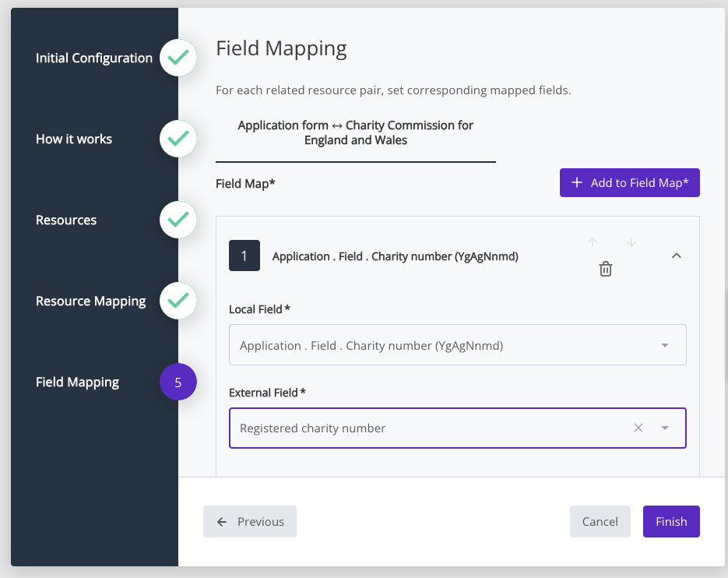
Task: Click the 'Field Map*' label
Action: pyautogui.click(x=245, y=184)
